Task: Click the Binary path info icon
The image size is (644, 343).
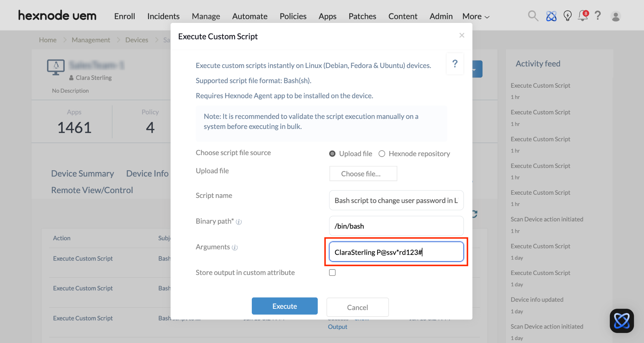Action: point(239,222)
